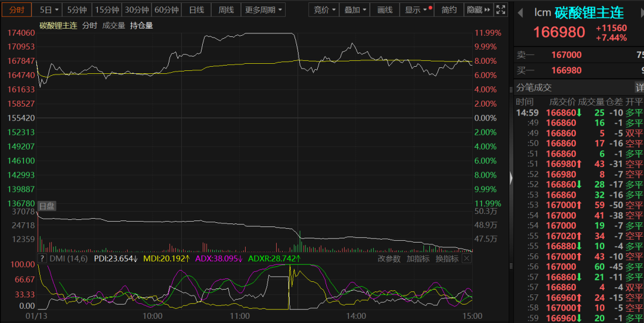Screen dimensions: 644x323
Task: Click the side panel collapse handle arrow
Action: click(510, 178)
